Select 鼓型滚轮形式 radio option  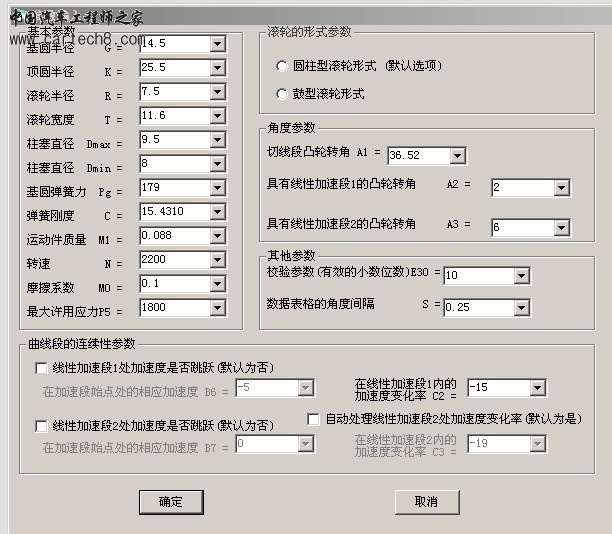(x=282, y=94)
